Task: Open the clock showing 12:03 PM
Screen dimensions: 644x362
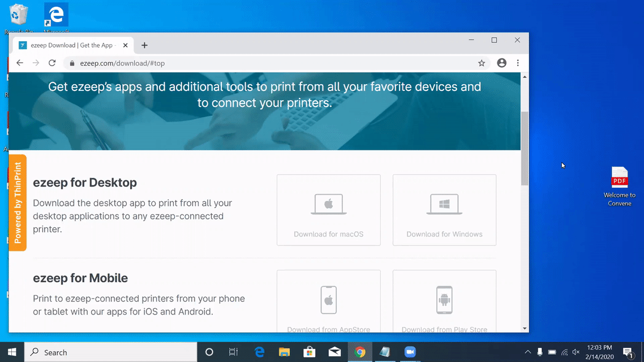Action: [600, 352]
